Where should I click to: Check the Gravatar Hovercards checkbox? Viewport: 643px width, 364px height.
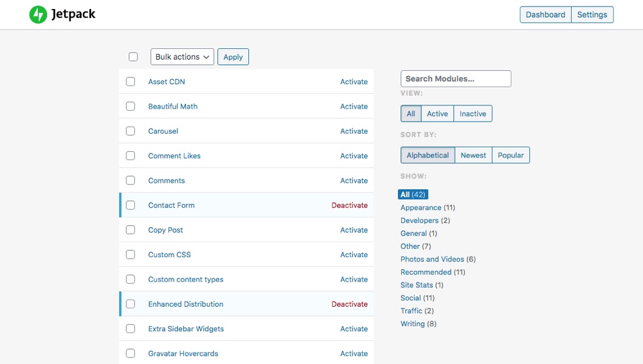[x=131, y=353]
